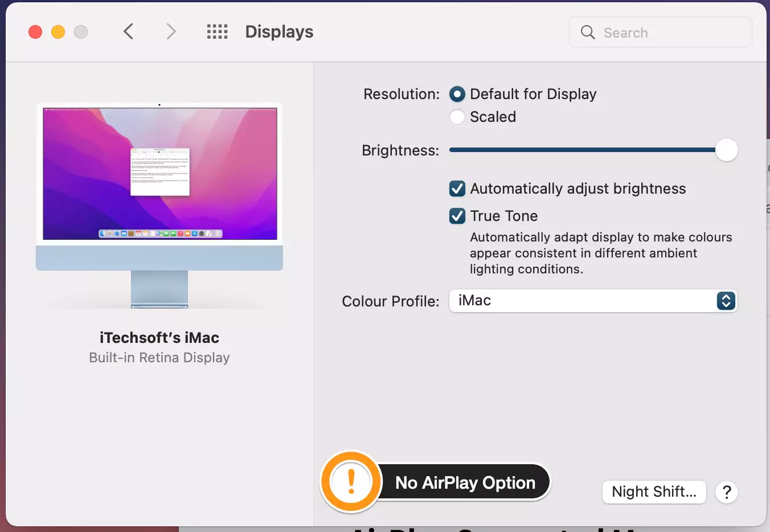Viewport: 770px width, 532px height.
Task: Show all preferences grid icon
Action: 217,31
